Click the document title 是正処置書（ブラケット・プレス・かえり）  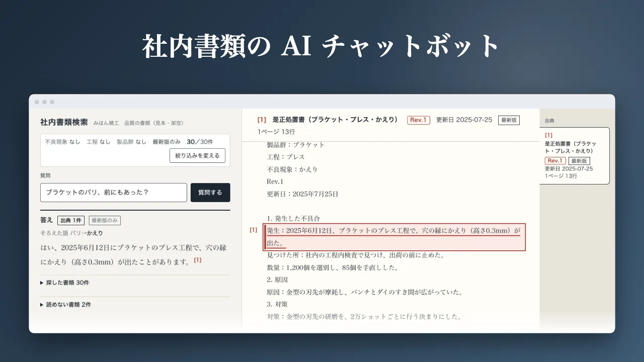point(335,120)
